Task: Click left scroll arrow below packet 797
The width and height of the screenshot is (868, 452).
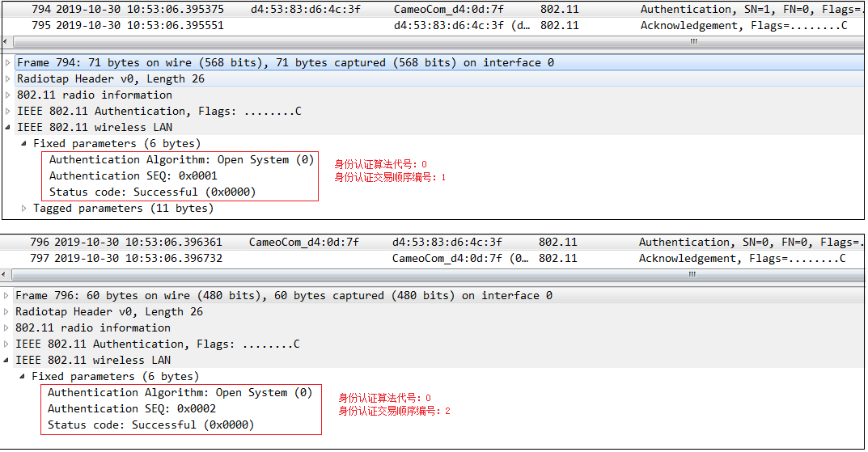Action: tap(5, 274)
